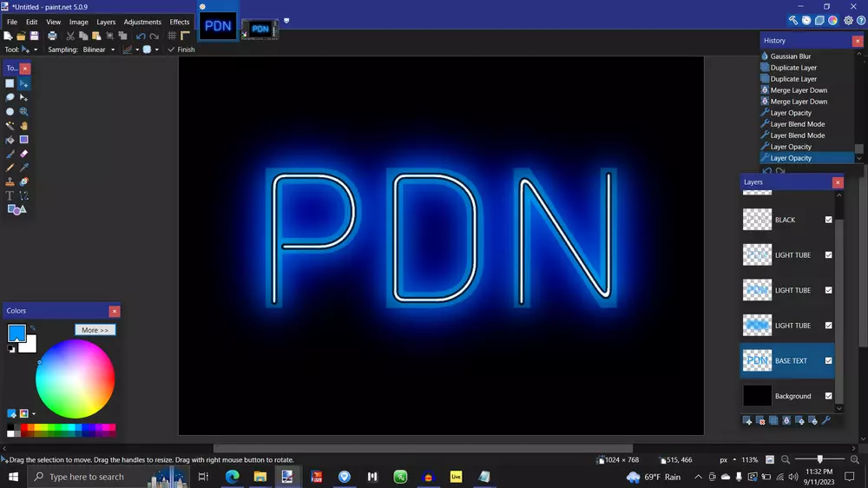This screenshot has height=488, width=868.
Task: Toggle History window via clock icon
Action: 806,21
